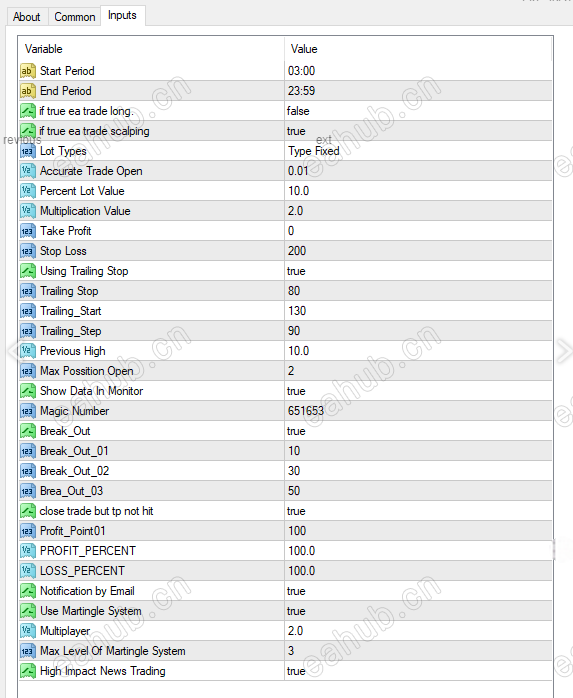Viewport: 573px width, 698px height.
Task: Click the Accurate Trade Open value 0.01
Action: click(x=298, y=171)
